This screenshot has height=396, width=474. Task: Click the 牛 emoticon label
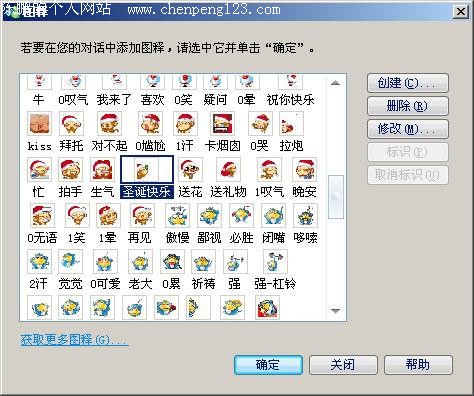pyautogui.click(x=39, y=100)
